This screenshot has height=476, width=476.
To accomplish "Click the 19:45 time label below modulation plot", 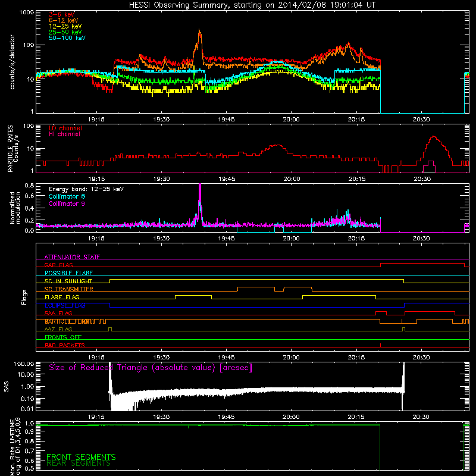I will 226,239.
